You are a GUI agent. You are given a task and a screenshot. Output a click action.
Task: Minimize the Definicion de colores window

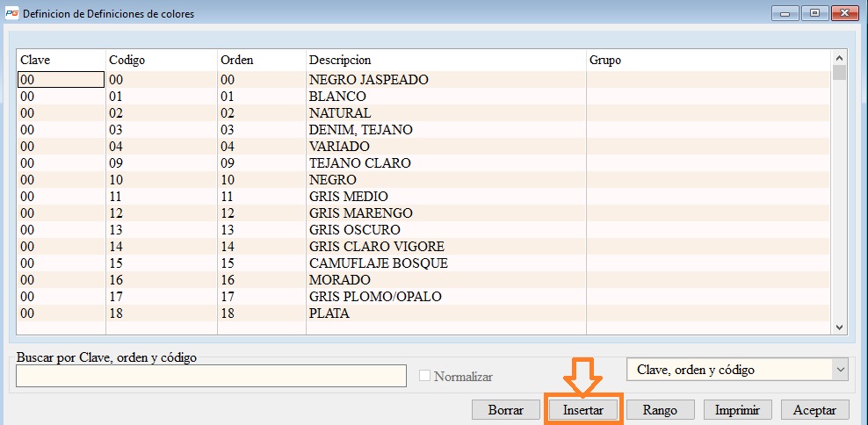tap(785, 13)
